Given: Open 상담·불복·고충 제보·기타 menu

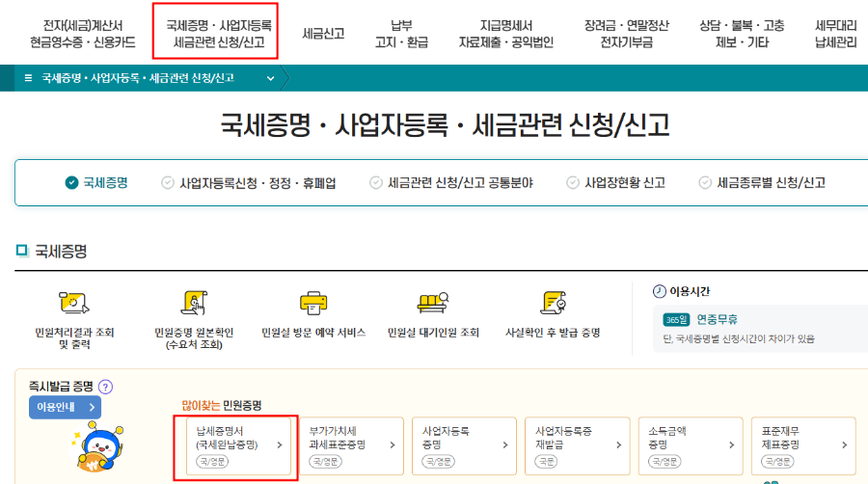Looking at the screenshot, I should point(742,34).
